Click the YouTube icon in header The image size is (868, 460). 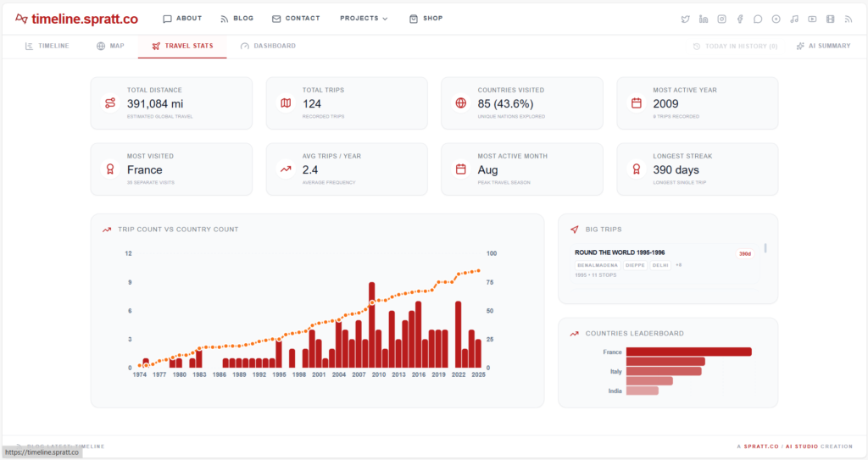pyautogui.click(x=812, y=19)
